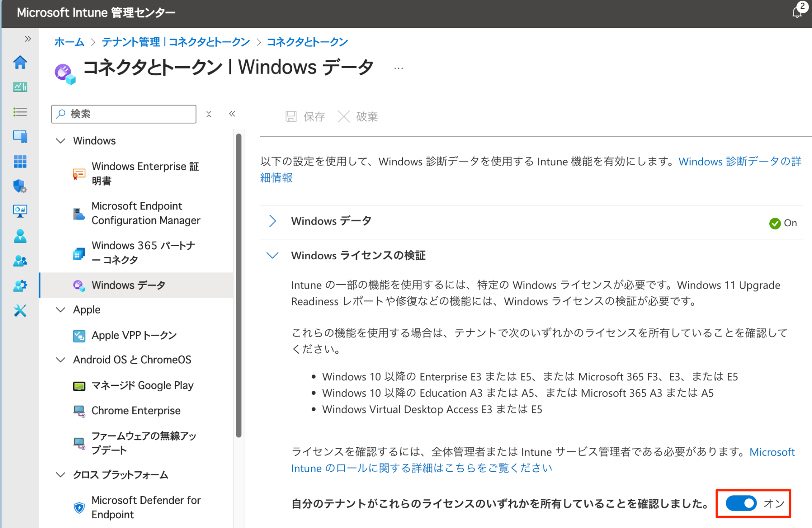Open the Apps section icon
This screenshot has height=528, width=812.
click(x=20, y=161)
